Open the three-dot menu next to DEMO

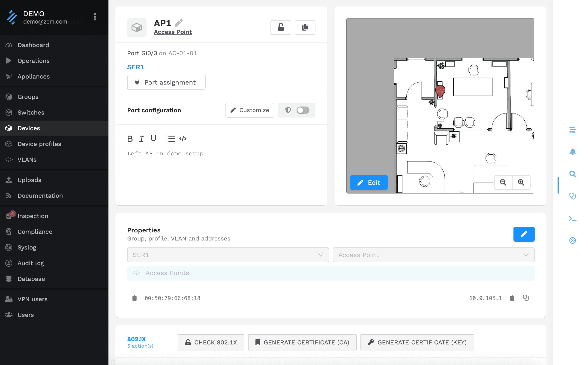(95, 16)
